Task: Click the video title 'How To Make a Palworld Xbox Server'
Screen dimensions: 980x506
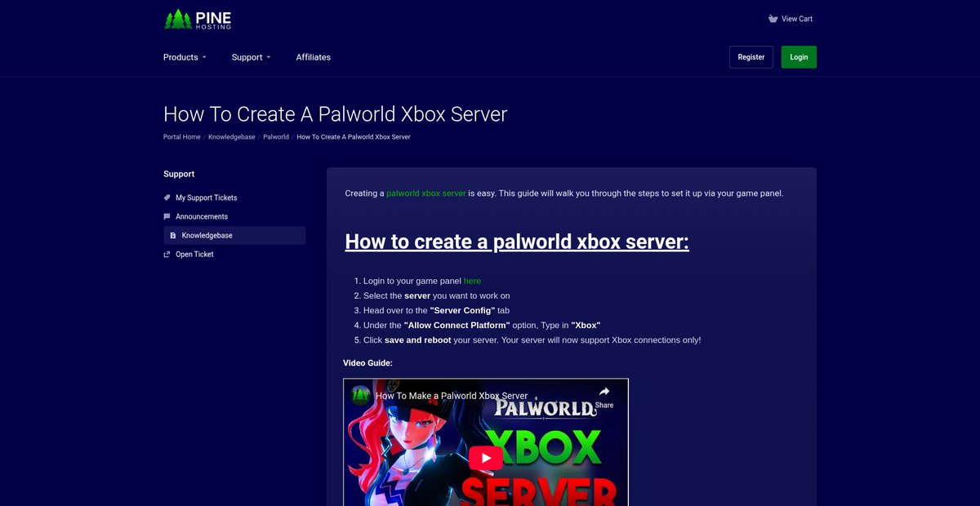Action: [452, 396]
